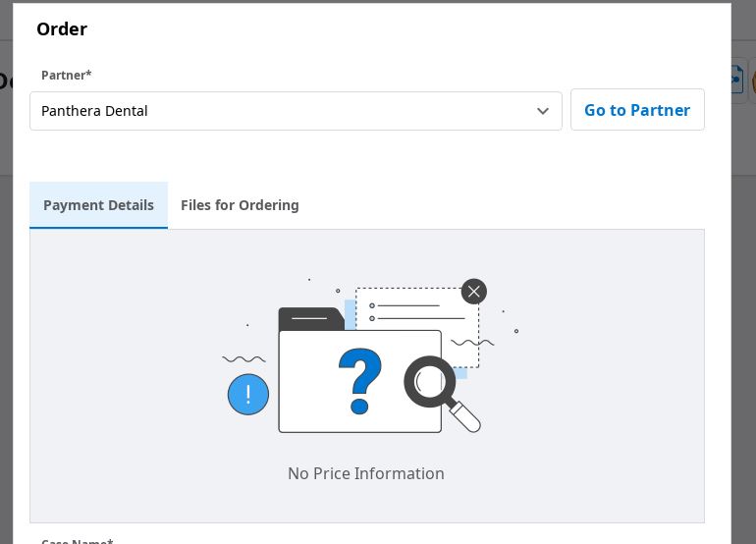Click the dark folder tab in illustration
The width and height of the screenshot is (756, 544).
pos(310,318)
